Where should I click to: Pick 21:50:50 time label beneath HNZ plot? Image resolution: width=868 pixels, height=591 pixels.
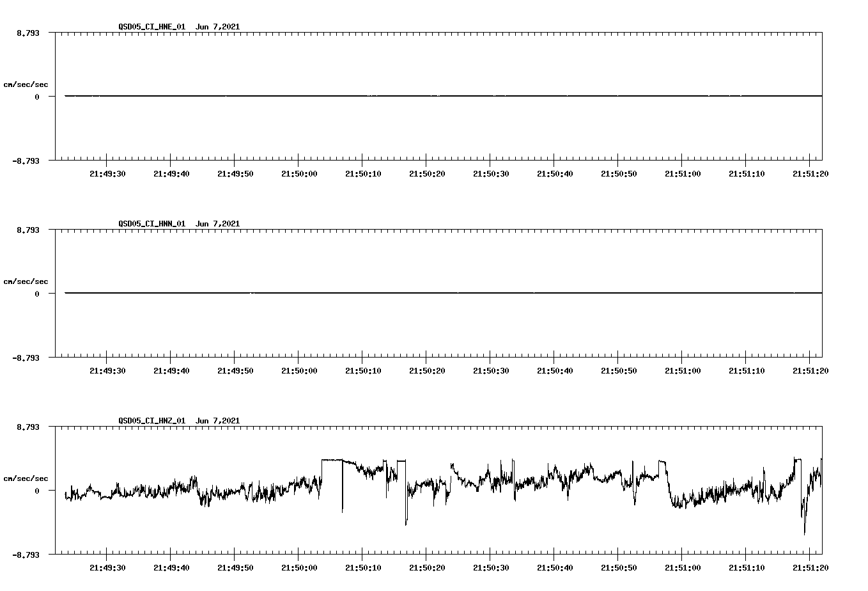coord(619,568)
